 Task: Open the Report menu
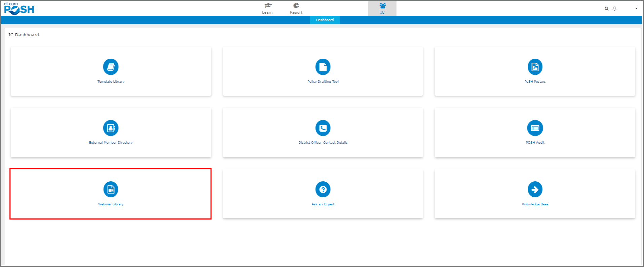pyautogui.click(x=296, y=8)
